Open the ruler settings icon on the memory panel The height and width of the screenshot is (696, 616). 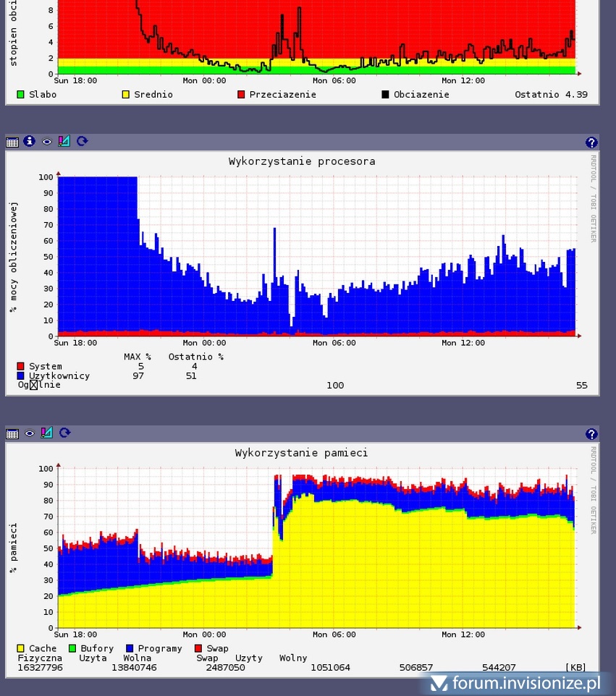click(x=46, y=433)
